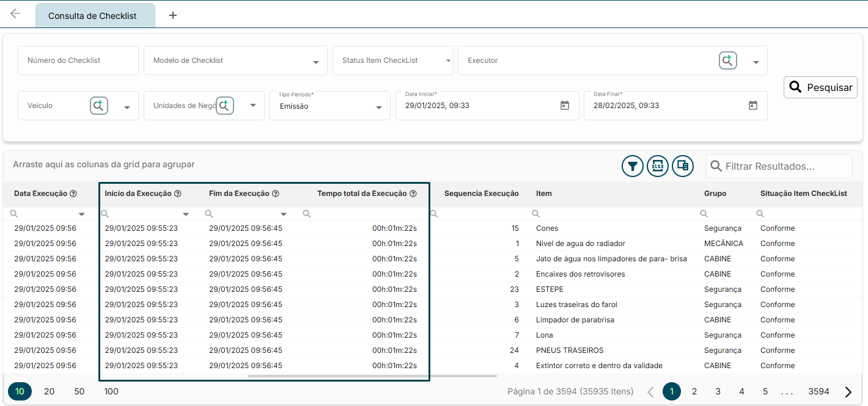Click help icon beside Início da Execução

pyautogui.click(x=178, y=194)
